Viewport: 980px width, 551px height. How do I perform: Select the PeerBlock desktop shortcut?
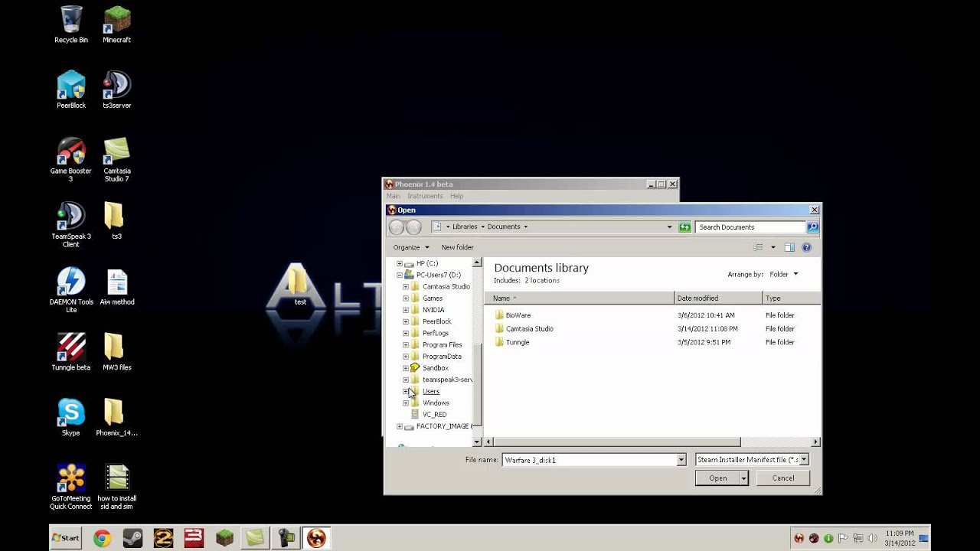(71, 90)
